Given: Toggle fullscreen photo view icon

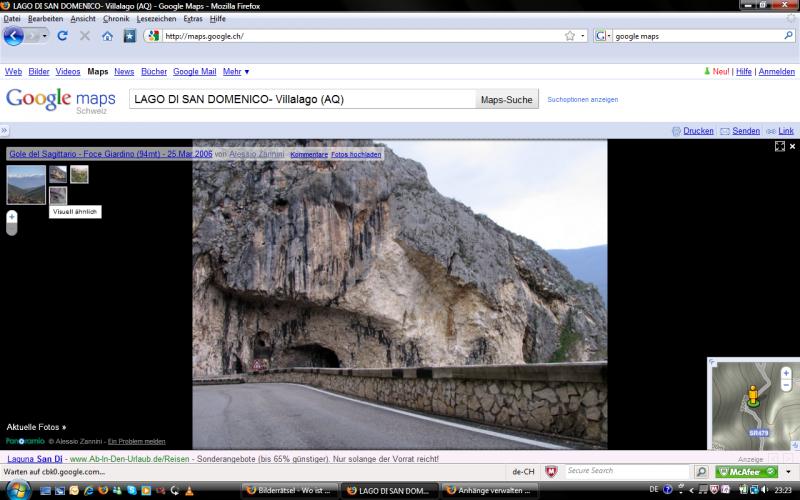Looking at the screenshot, I should click(x=779, y=146).
